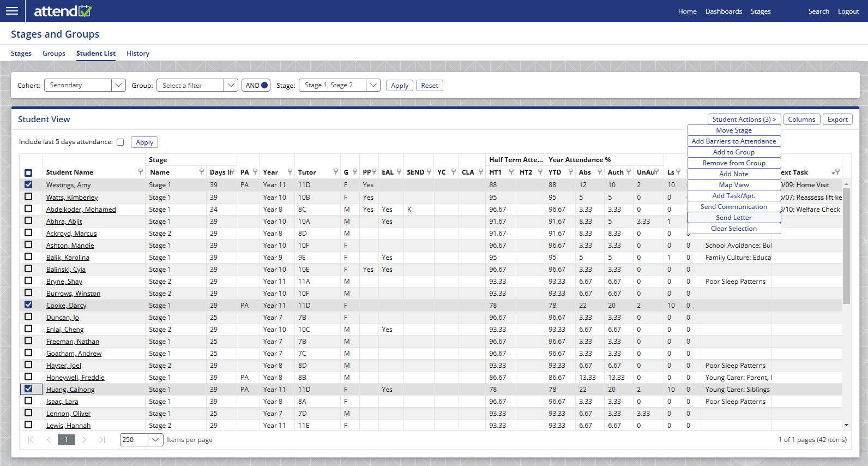Uncheck Huang, Caihong row checkbox

28,389
